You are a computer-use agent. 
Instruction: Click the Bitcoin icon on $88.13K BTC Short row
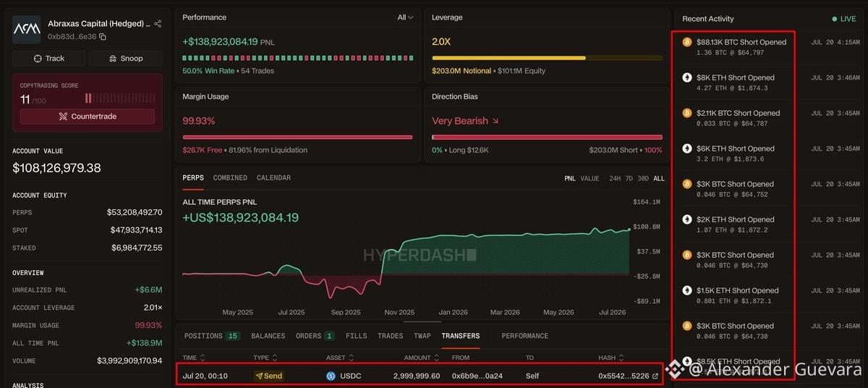pos(687,42)
